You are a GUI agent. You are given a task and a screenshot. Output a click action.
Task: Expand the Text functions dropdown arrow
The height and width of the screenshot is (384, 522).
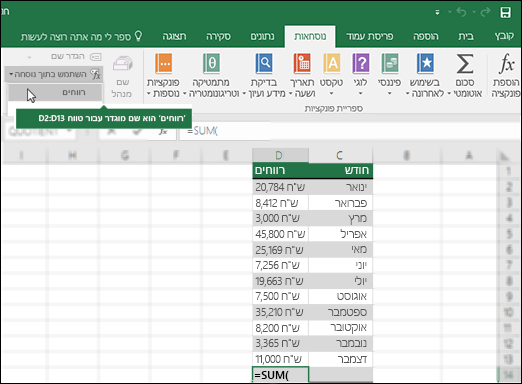pos(331,94)
